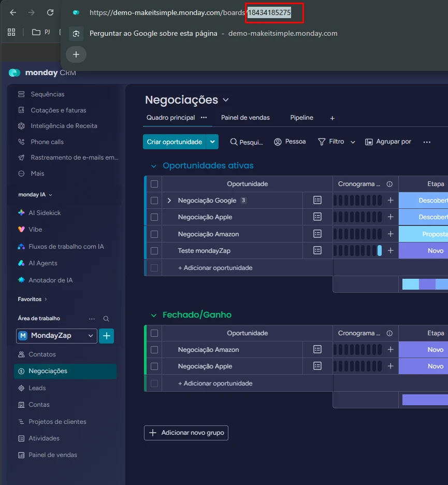Screen dimensions: 448x485
Task: Switch to the Painel de vendas tab
Action: point(245,118)
